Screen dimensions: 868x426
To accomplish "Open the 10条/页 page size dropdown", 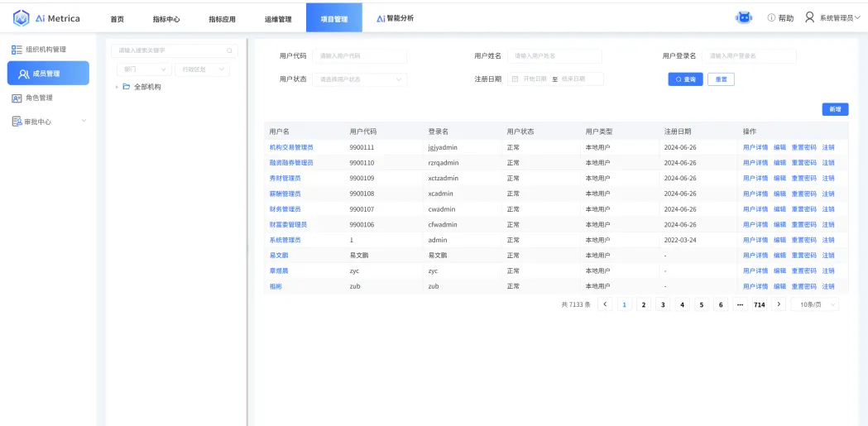I will point(814,304).
